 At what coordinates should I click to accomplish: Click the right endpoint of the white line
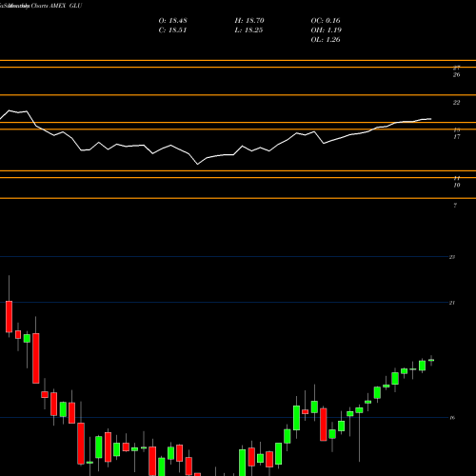[430, 119]
